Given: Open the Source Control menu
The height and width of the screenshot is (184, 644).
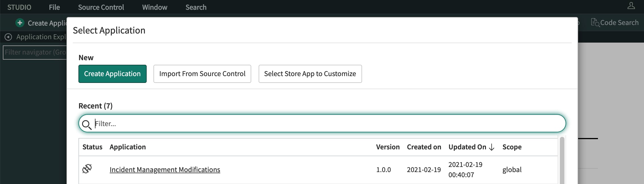Looking at the screenshot, I should 101,7.
